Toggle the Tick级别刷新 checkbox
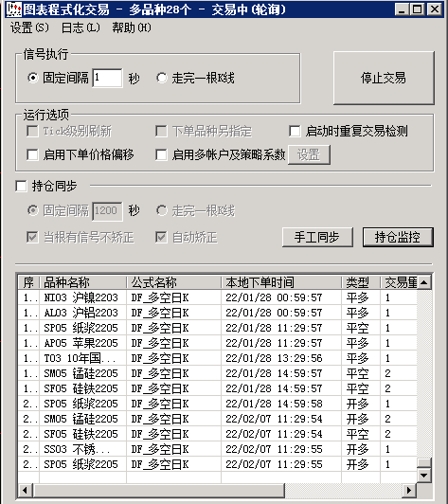This screenshot has height=504, width=448. click(x=32, y=131)
